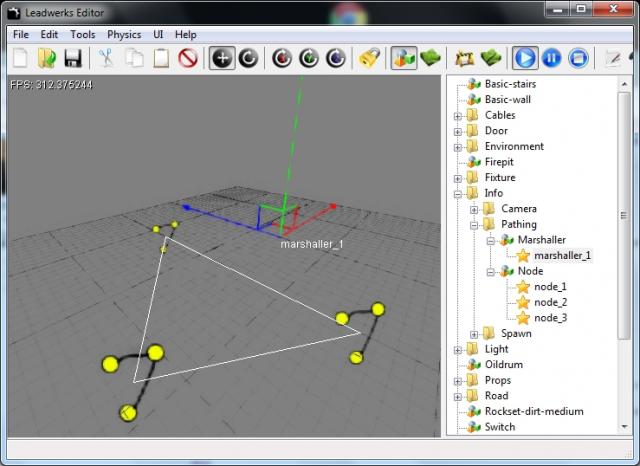
Task: Expand the Cables folder
Action: [458, 115]
